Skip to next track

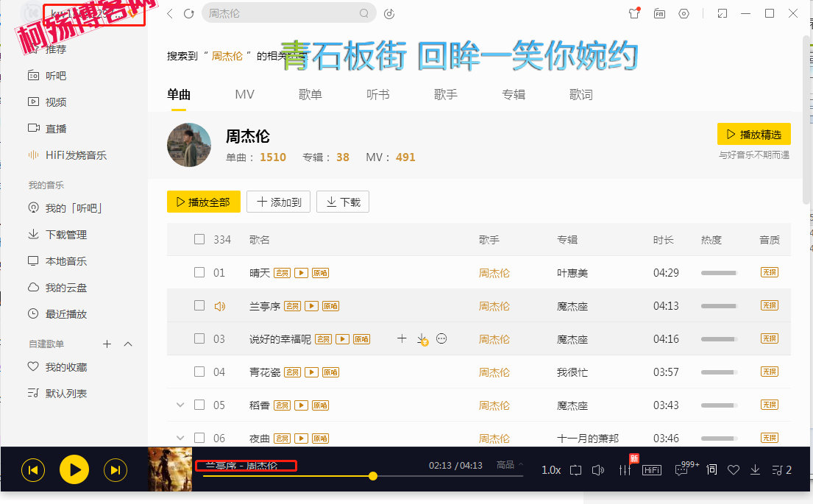click(x=116, y=470)
